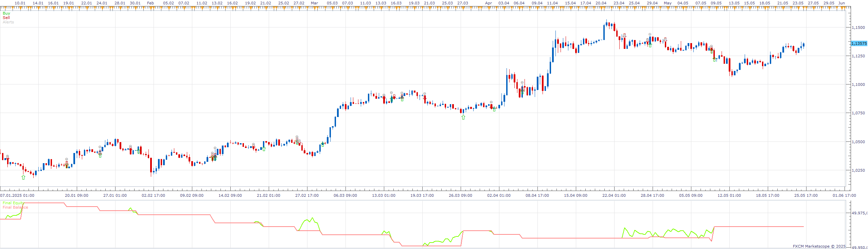Viewport: 868px width, 249px height.
Task: Click the Sell legend label
Action: 6,18
